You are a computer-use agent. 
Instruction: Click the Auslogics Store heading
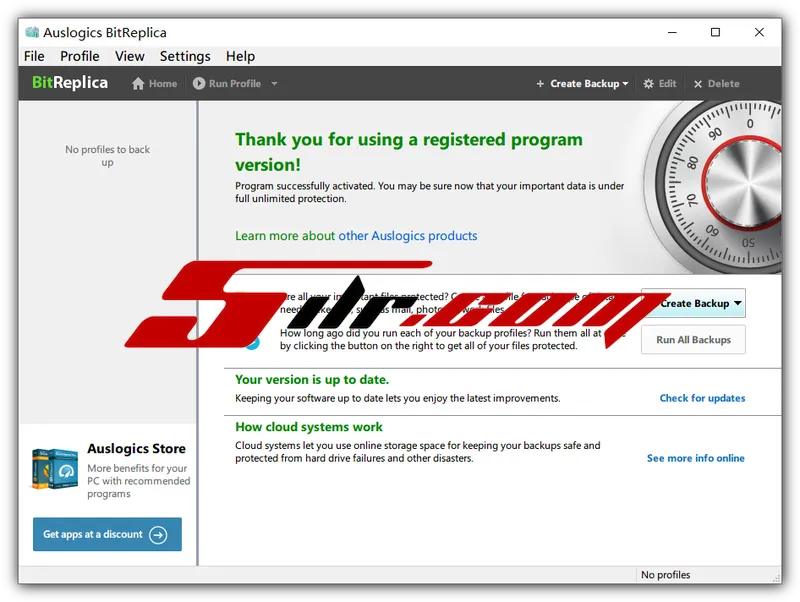click(136, 448)
